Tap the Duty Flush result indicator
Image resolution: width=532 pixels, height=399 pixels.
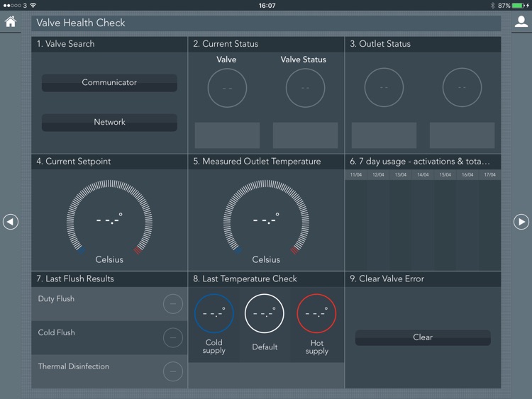click(x=172, y=304)
